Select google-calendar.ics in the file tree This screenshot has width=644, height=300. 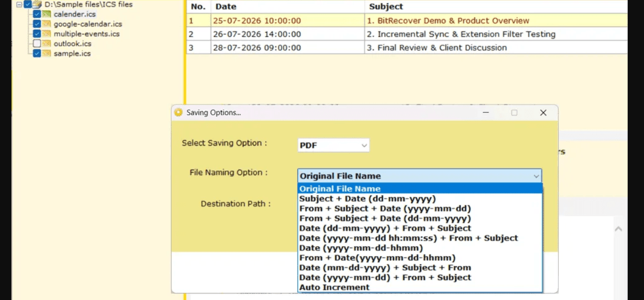(x=88, y=24)
